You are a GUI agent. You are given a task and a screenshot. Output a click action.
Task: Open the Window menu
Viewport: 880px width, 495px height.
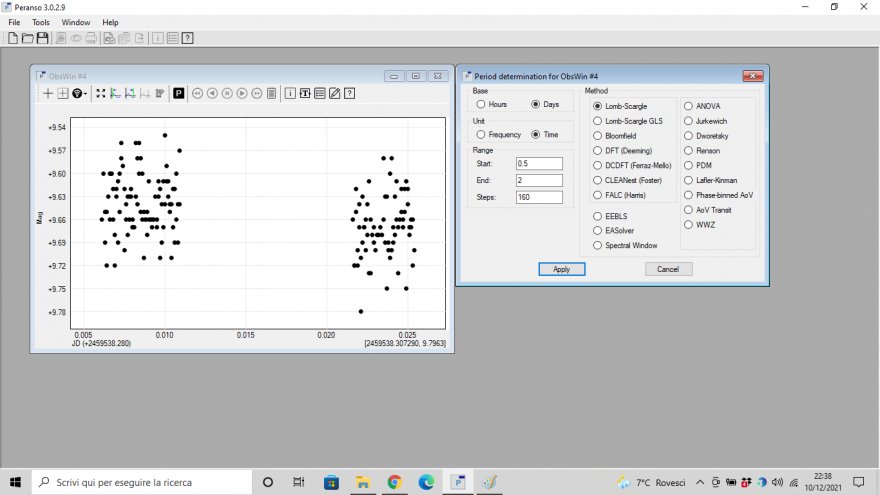[x=76, y=22]
